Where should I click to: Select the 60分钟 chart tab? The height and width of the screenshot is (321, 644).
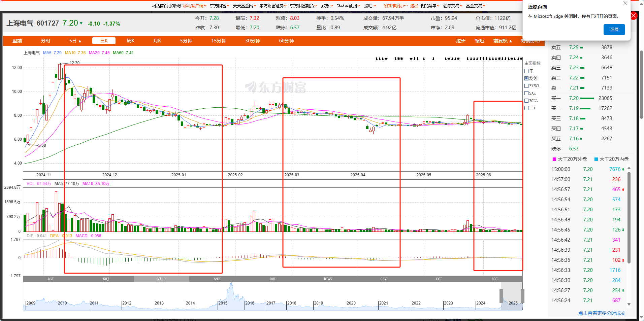coord(286,41)
